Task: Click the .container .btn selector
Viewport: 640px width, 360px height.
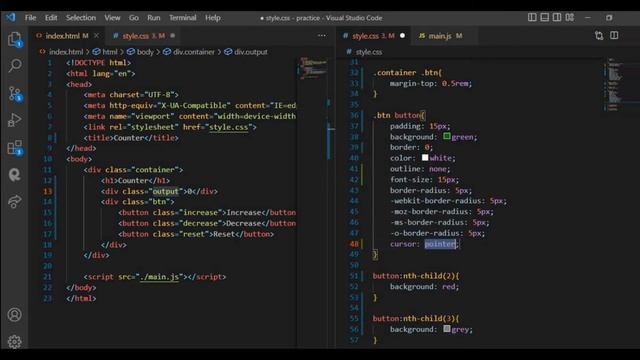Action: point(407,73)
